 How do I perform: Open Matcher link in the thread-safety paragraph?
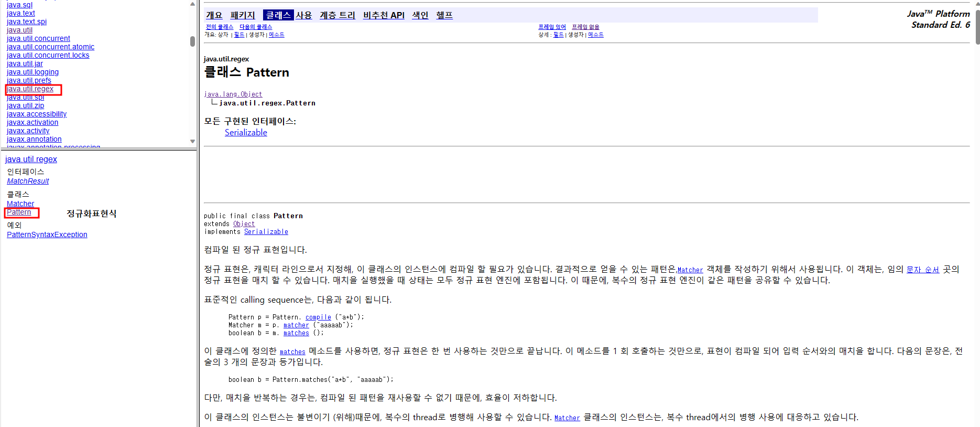pos(567,418)
